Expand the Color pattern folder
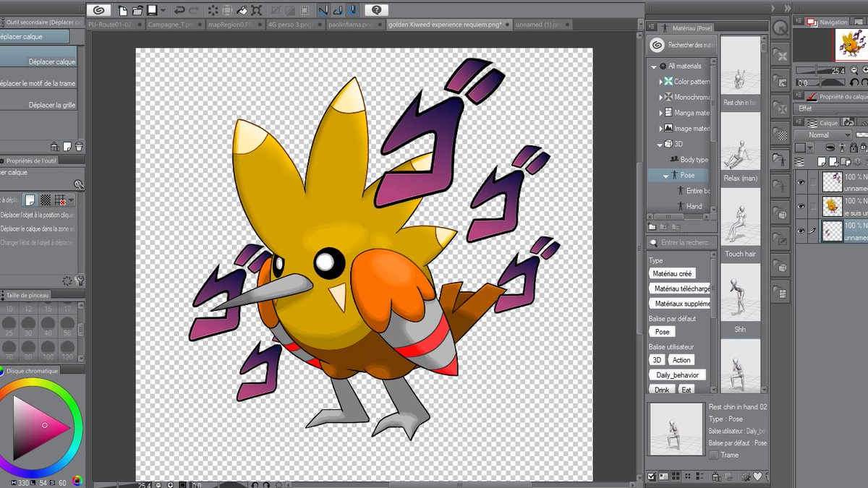 (661, 82)
